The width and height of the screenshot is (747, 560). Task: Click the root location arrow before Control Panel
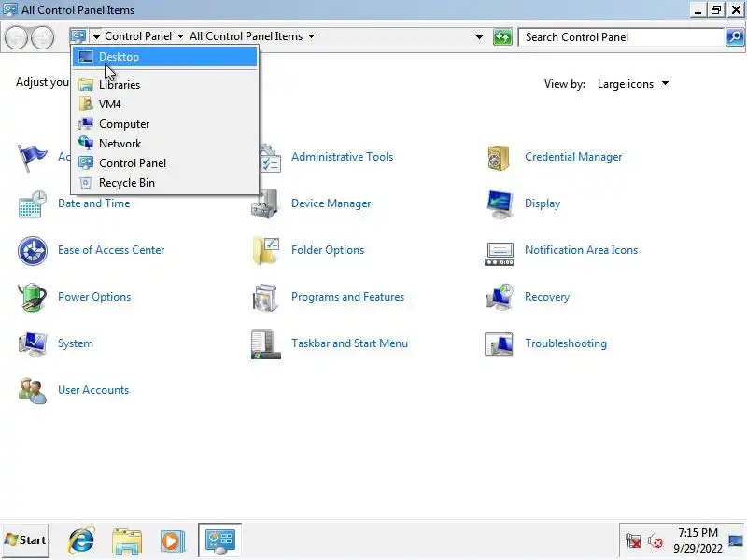pos(96,37)
